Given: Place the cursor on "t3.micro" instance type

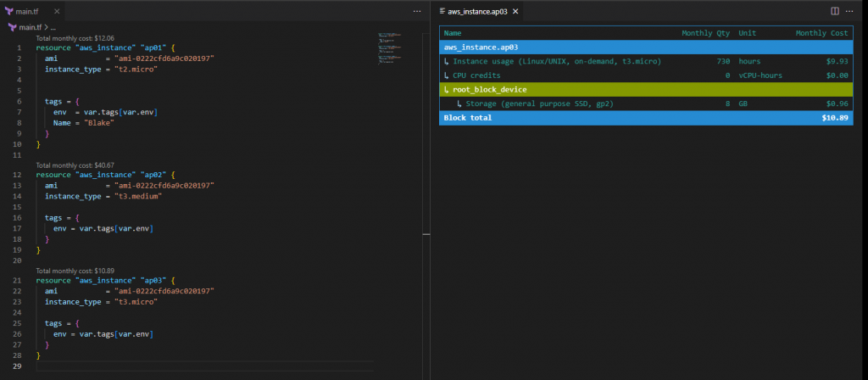Looking at the screenshot, I should tap(136, 302).
